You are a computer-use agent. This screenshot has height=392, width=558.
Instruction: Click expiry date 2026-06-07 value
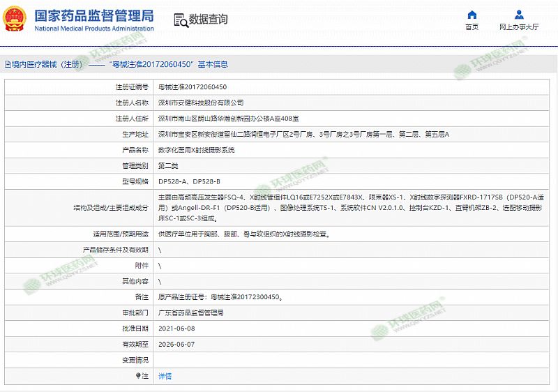coord(176,345)
